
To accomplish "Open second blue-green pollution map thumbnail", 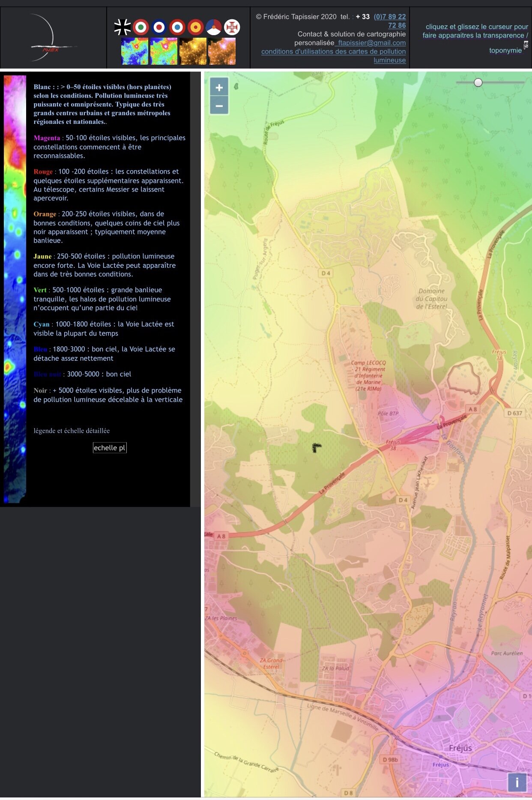I will pyautogui.click(x=164, y=51).
